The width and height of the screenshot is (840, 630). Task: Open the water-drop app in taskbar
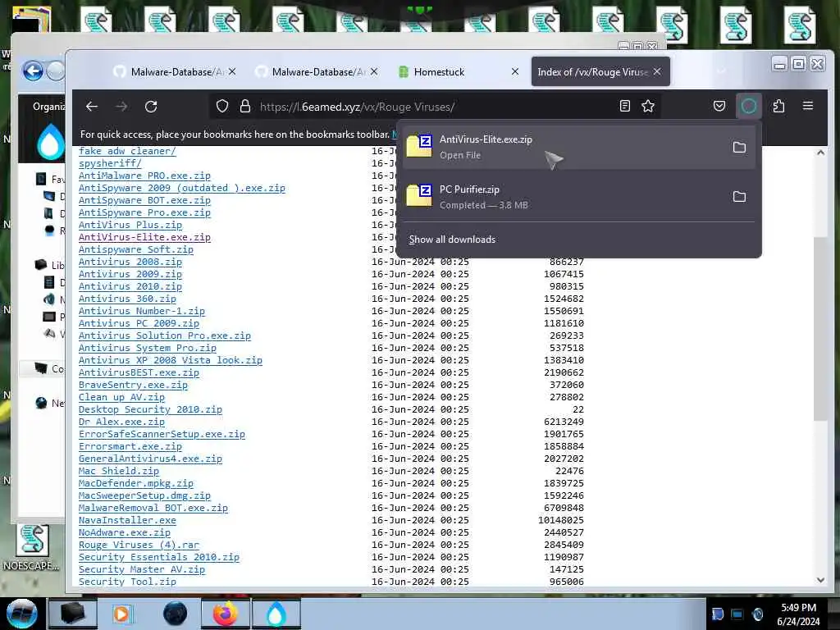tap(276, 614)
